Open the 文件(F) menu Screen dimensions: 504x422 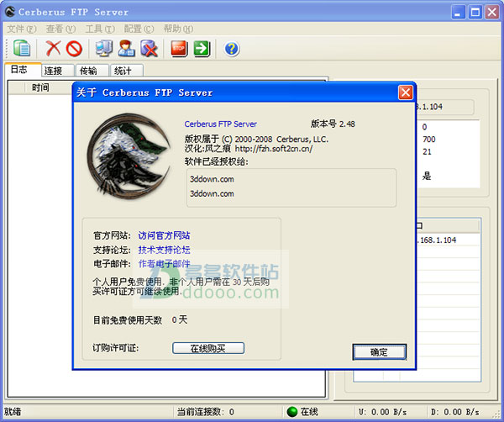[x=22, y=29]
